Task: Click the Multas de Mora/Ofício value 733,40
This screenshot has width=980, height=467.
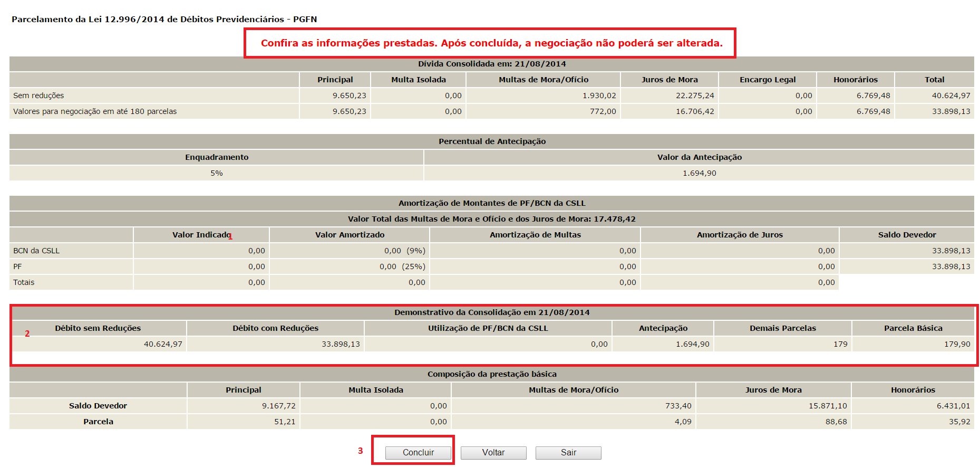Action: pyautogui.click(x=678, y=406)
